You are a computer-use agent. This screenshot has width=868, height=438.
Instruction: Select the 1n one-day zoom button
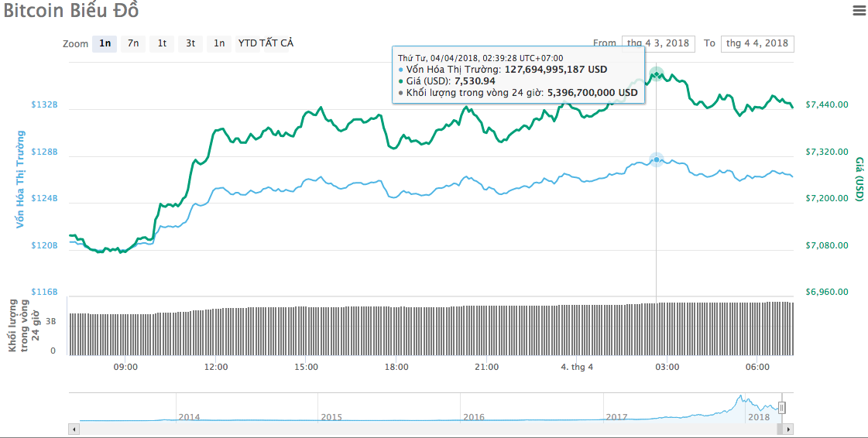point(105,43)
